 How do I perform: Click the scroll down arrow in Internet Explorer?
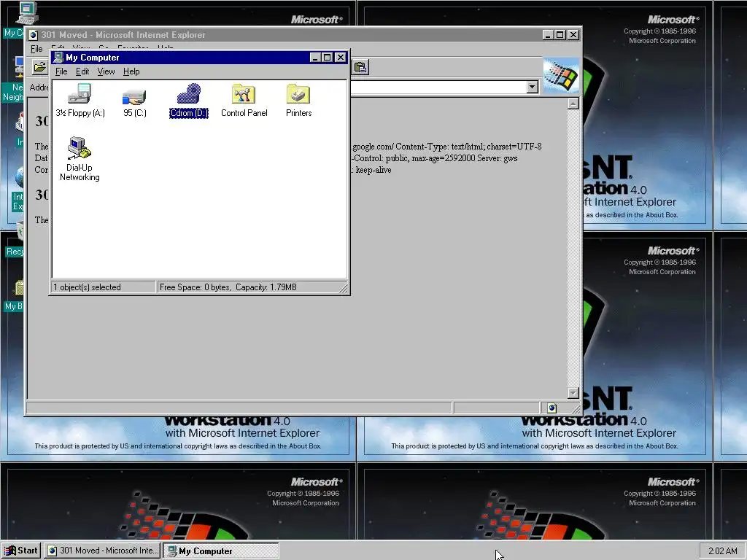(x=573, y=393)
